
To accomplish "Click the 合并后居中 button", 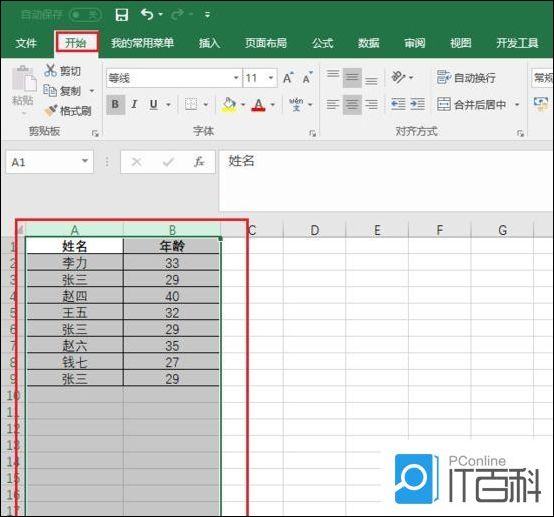I will pos(471,104).
